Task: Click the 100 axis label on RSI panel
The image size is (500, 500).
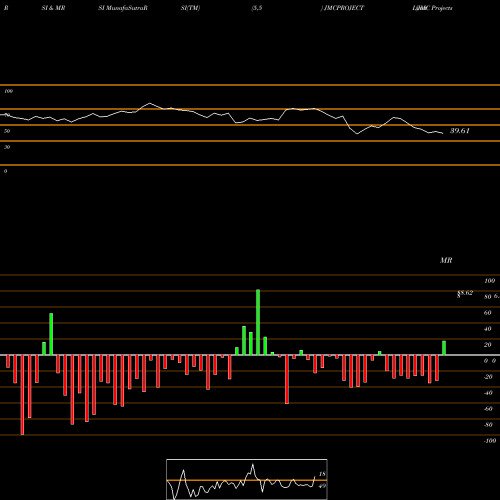Action: click(x=9, y=91)
